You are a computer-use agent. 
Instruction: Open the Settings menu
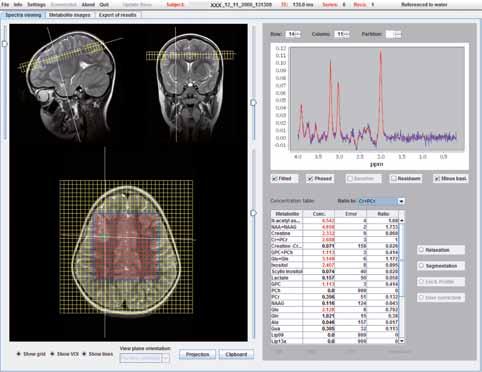36,5
